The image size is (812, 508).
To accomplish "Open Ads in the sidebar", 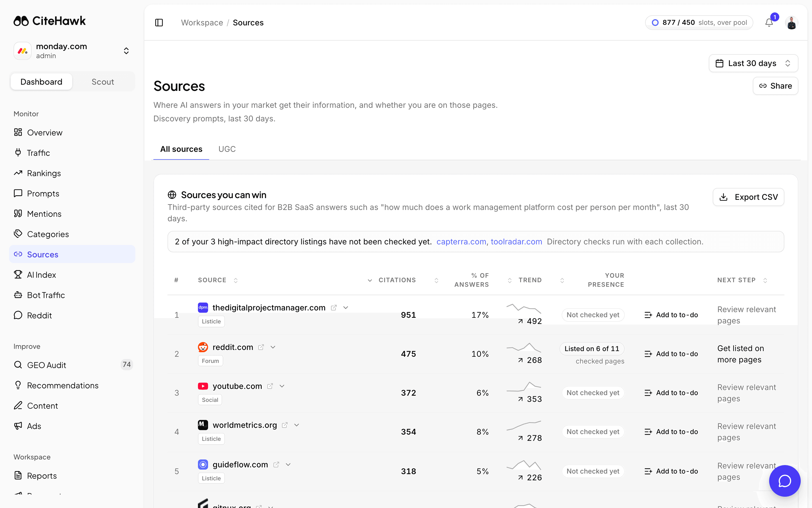I will click(72, 426).
